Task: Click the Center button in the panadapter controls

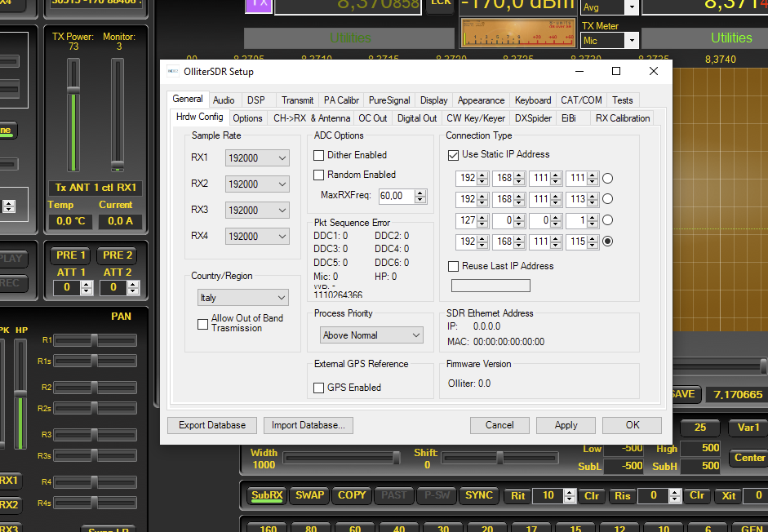Action: (748, 458)
